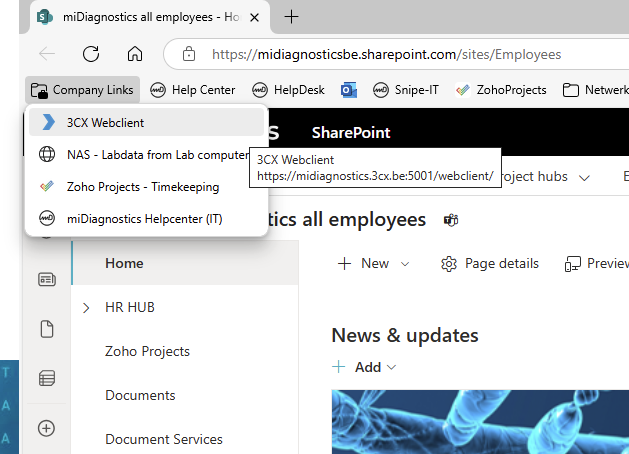629x454 pixels.
Task: Select the miDiagnostics all employees tab
Action: point(150,17)
